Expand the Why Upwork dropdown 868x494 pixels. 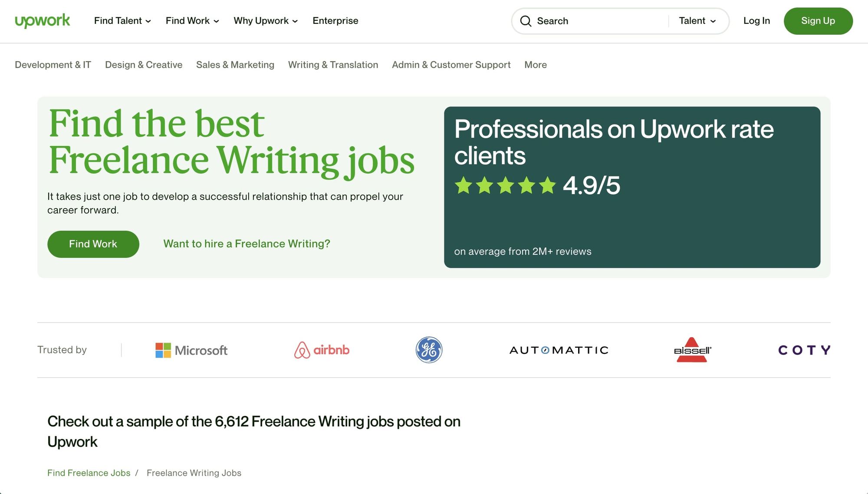point(265,20)
